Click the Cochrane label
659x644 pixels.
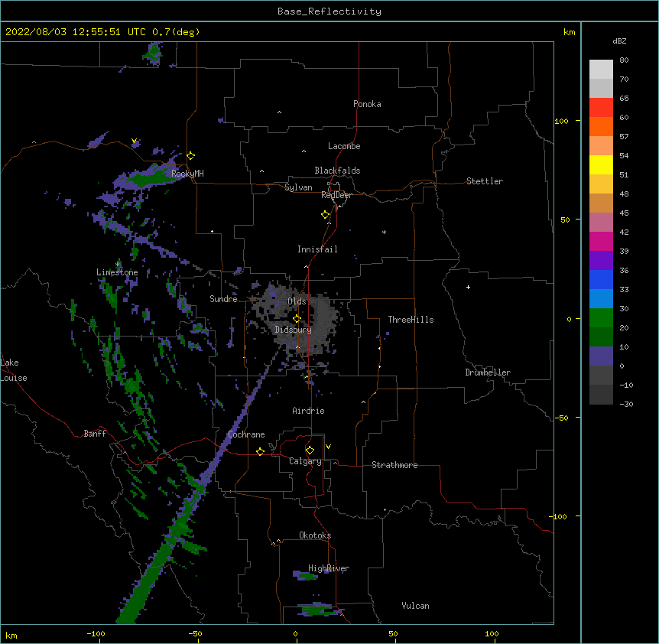(246, 434)
